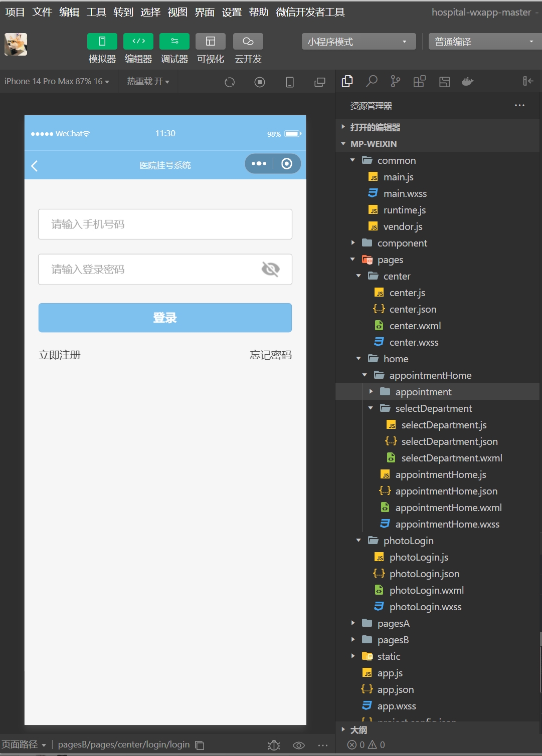This screenshot has height=756, width=542.
Task: Expand the appointment folder
Action: (437, 392)
